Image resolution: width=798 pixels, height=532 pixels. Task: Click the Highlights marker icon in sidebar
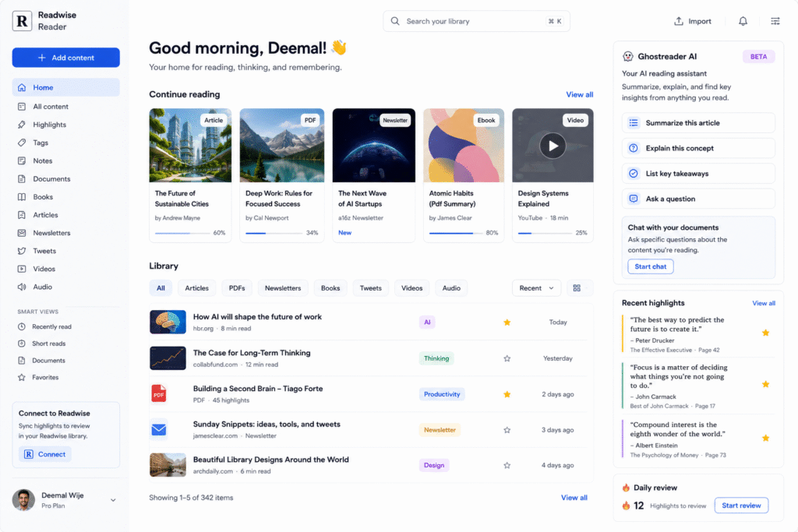click(x=21, y=125)
